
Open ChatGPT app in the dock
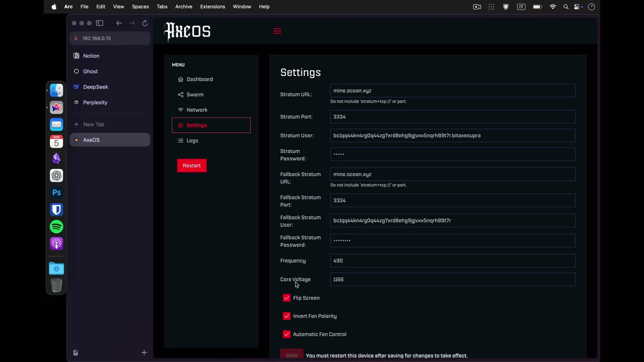(x=56, y=175)
